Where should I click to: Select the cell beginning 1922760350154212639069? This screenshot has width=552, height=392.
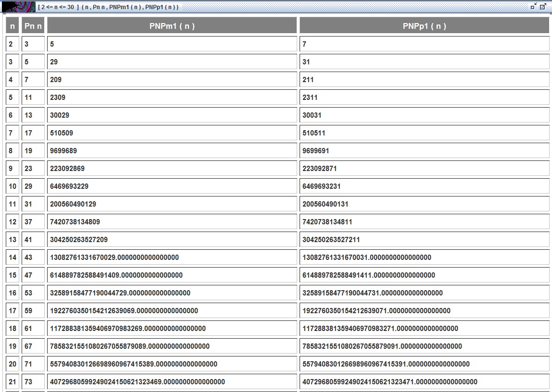click(x=172, y=310)
